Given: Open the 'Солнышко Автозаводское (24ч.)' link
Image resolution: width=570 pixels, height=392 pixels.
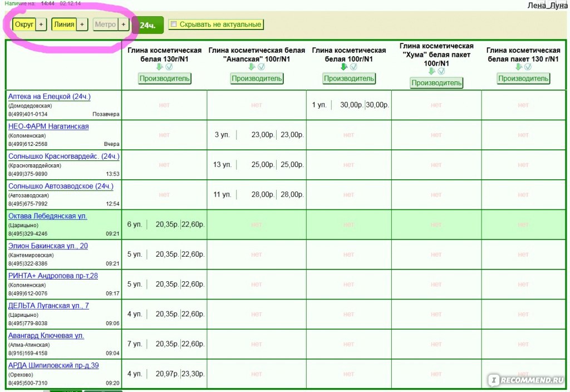Looking at the screenshot, I should 61,186.
